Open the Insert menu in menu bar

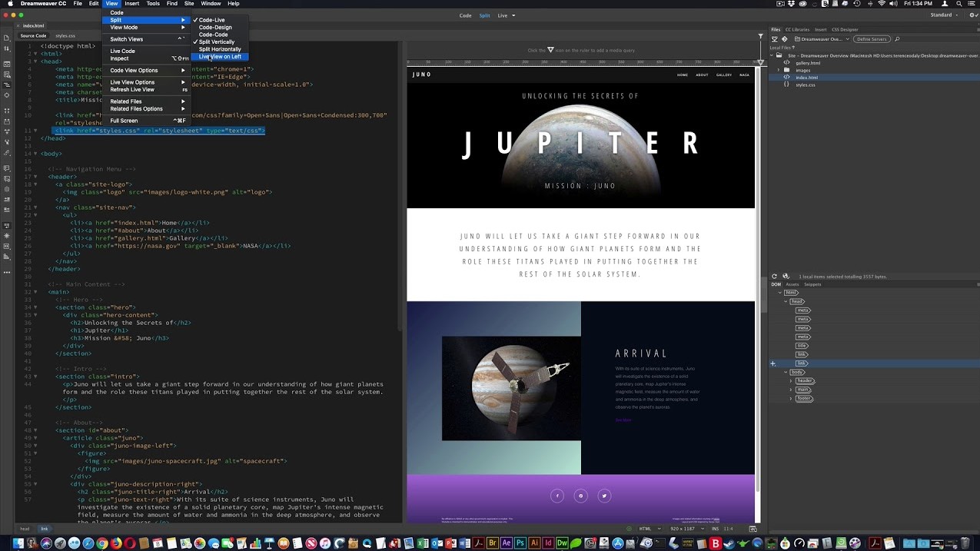coord(132,4)
